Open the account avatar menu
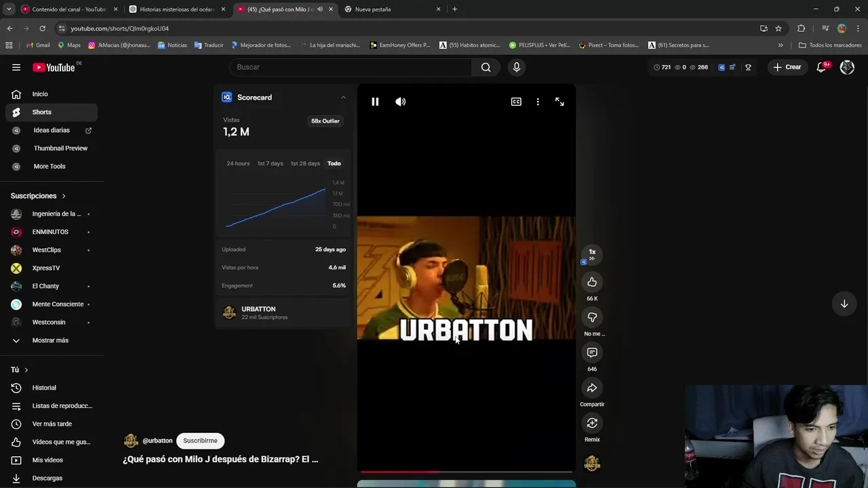868x488 pixels. pos(847,67)
